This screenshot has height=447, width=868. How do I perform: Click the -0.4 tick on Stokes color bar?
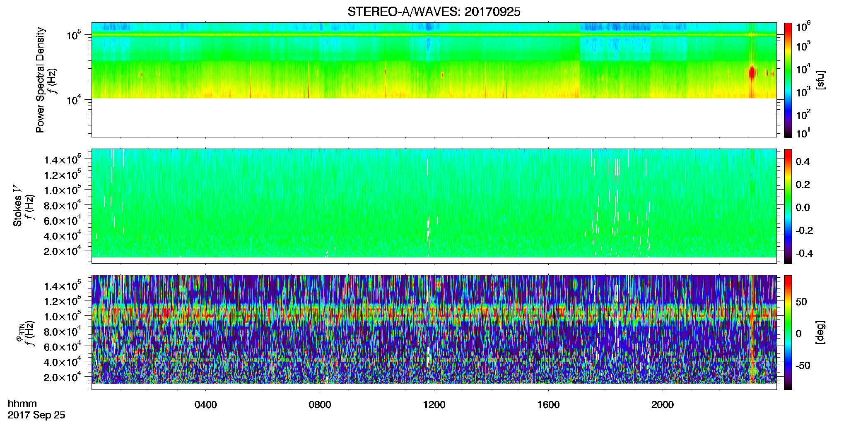click(804, 254)
